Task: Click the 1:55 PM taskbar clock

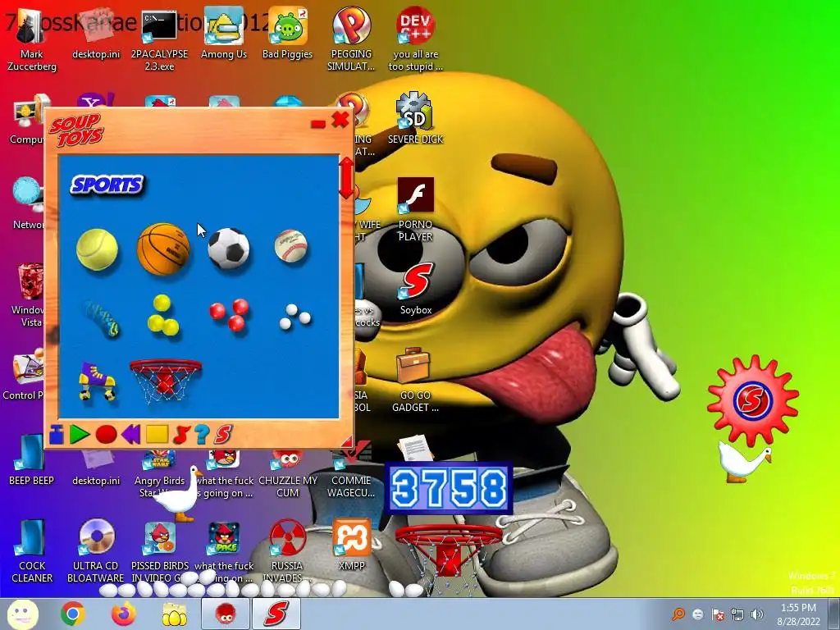Action: click(798, 614)
